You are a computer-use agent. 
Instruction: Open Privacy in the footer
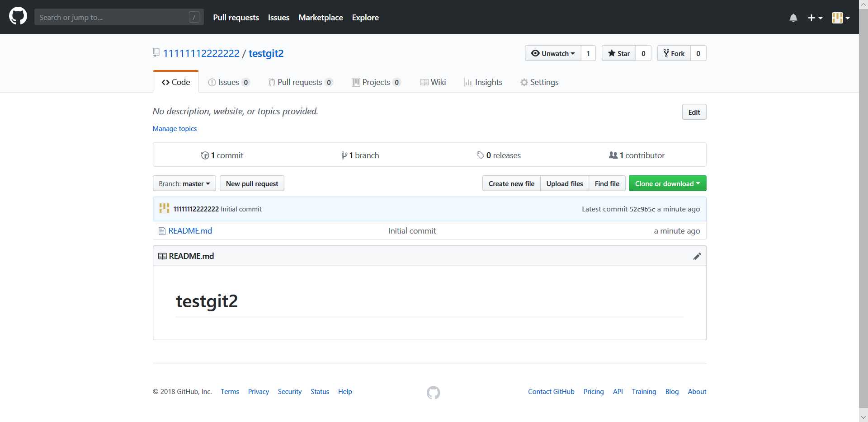258,392
